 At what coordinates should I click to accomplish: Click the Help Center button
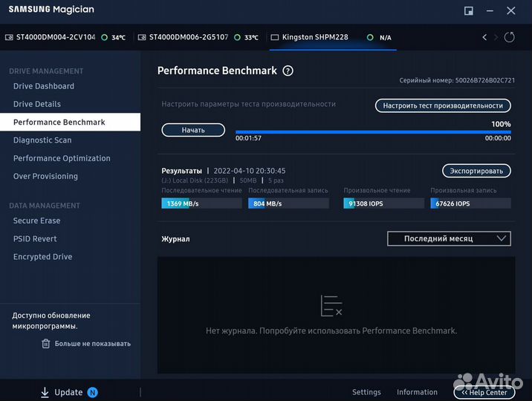point(484,393)
